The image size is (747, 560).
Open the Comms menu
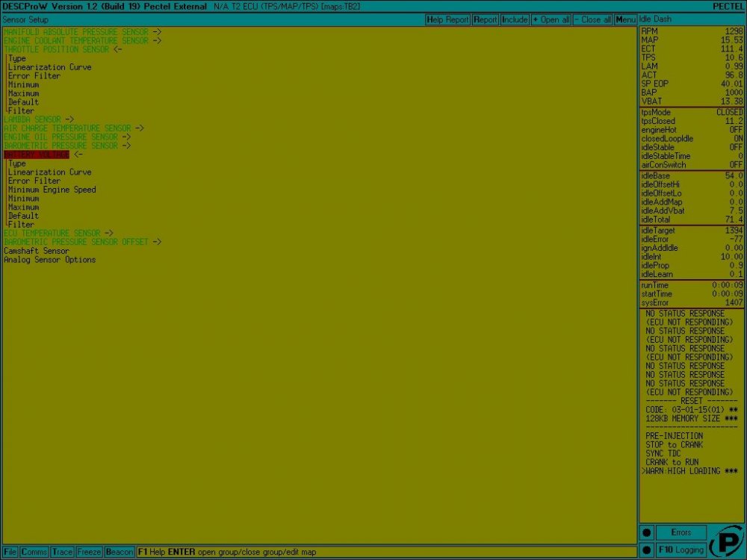coord(34,553)
